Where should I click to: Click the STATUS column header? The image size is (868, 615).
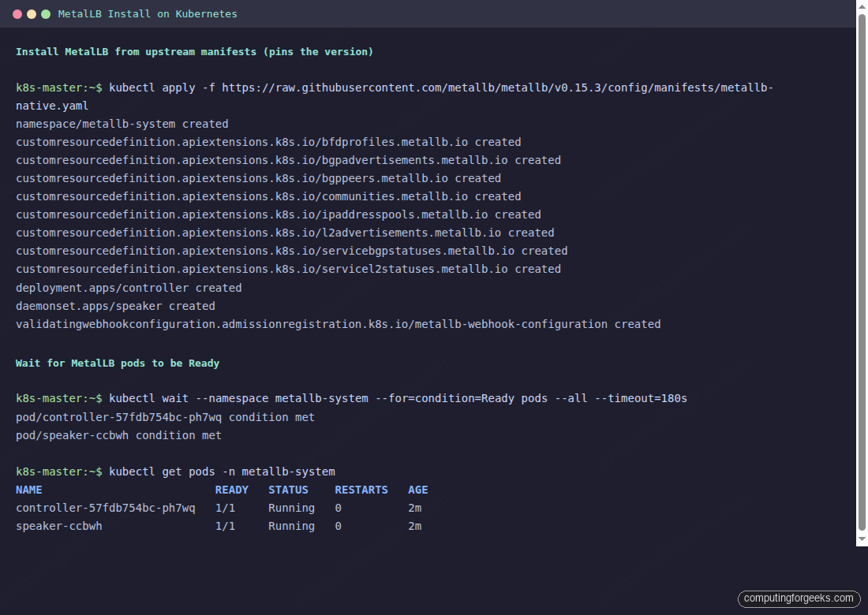pyautogui.click(x=288, y=490)
